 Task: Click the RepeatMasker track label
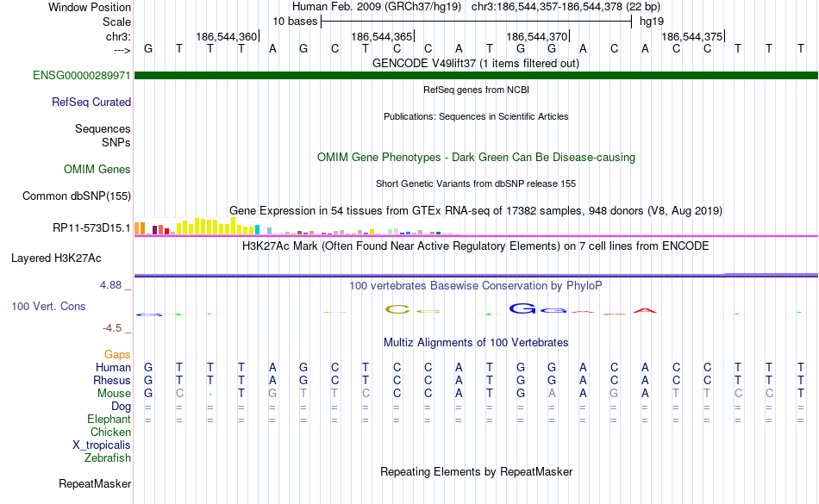pos(95,483)
